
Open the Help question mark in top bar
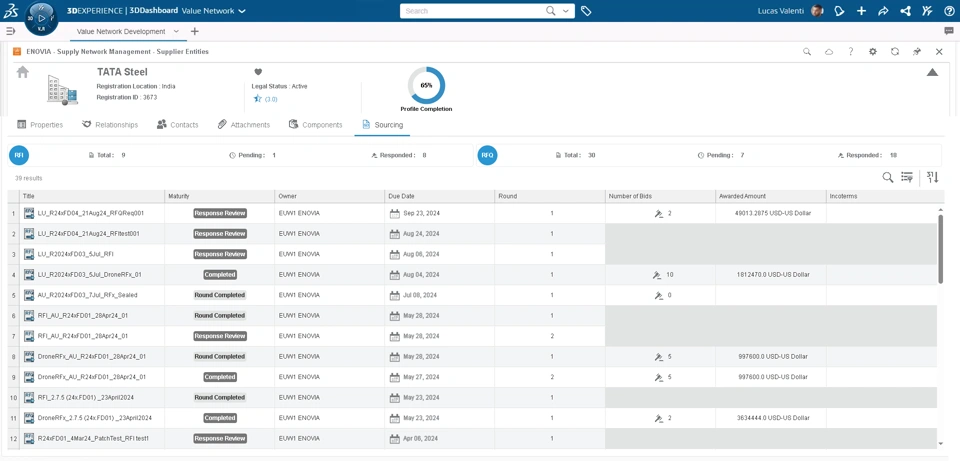click(949, 11)
